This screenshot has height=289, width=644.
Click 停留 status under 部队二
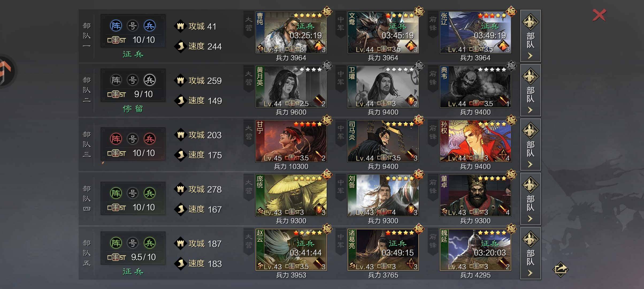tap(133, 109)
